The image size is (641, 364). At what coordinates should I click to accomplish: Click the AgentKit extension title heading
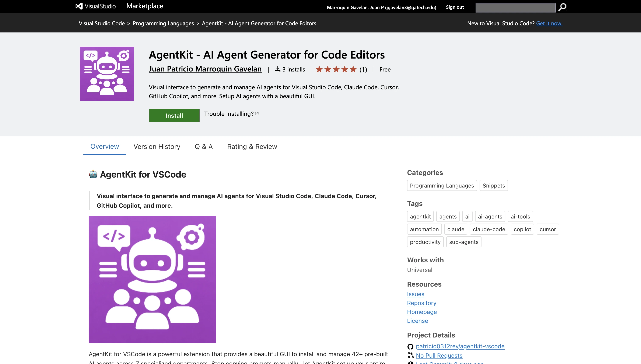pos(267,55)
